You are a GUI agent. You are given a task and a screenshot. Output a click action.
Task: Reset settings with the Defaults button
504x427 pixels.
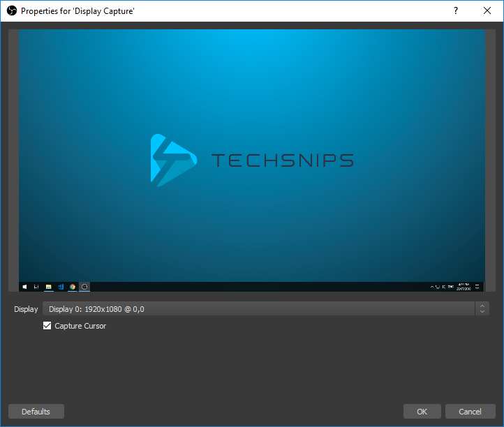click(x=36, y=412)
